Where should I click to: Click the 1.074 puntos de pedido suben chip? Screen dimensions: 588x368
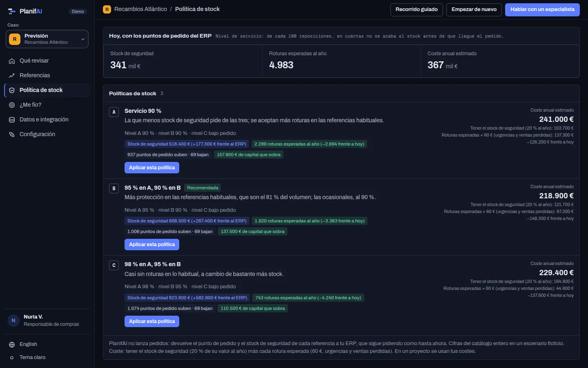tap(170, 308)
